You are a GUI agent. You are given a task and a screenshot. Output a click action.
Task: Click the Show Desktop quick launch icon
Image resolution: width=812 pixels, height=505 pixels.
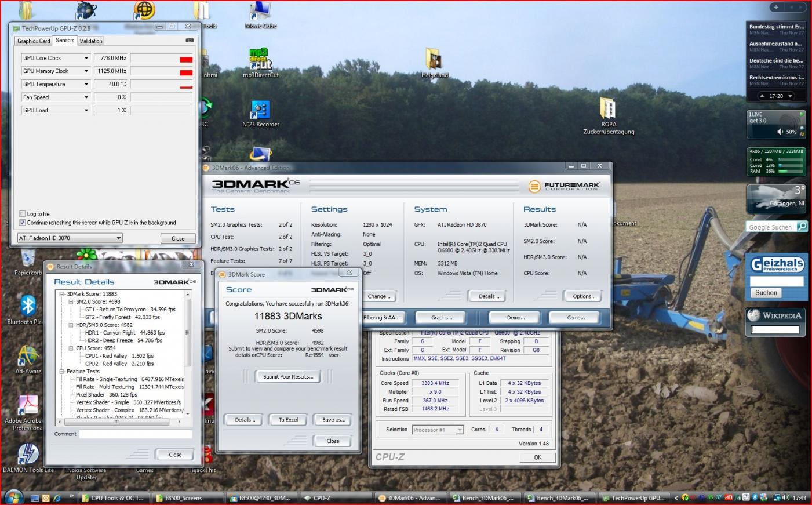point(35,498)
